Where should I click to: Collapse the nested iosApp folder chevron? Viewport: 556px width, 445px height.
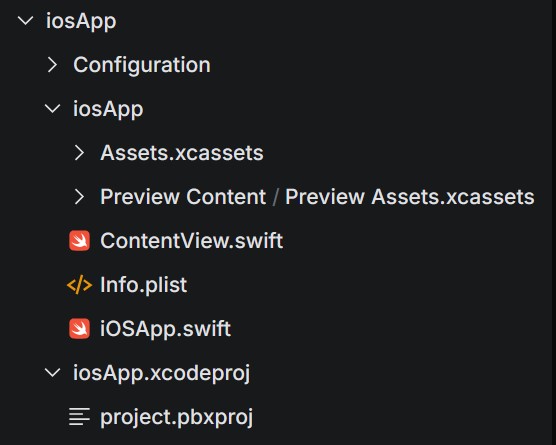click(52, 109)
